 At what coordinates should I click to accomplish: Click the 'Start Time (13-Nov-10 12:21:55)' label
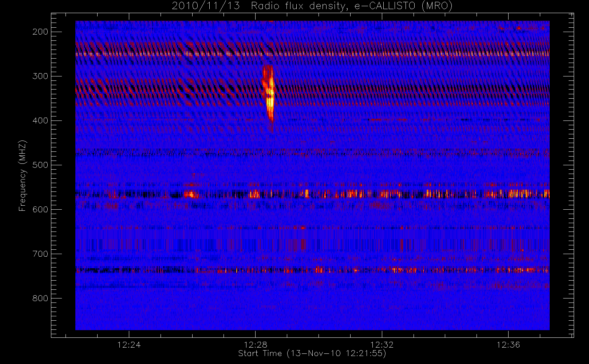[x=312, y=353]
